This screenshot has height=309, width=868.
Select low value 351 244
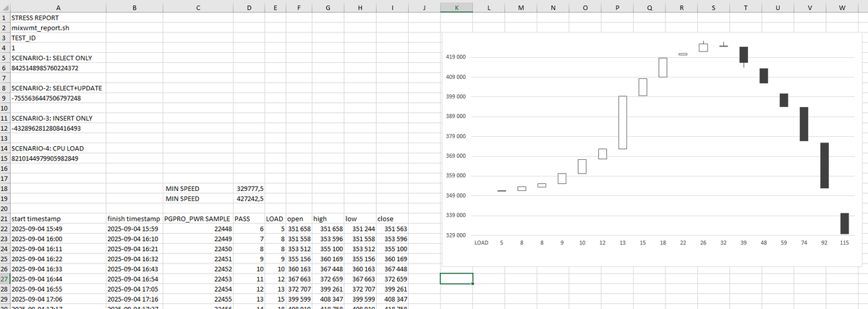click(360, 229)
